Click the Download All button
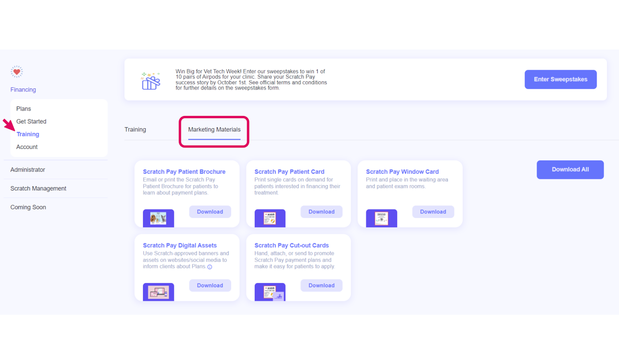This screenshot has height=364, width=619. coord(570,170)
